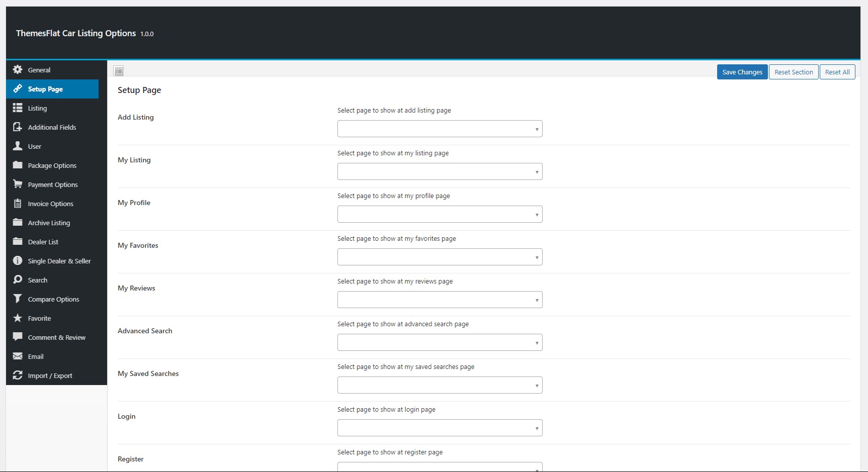Click the Single Dealer & Seller info icon

click(18, 260)
